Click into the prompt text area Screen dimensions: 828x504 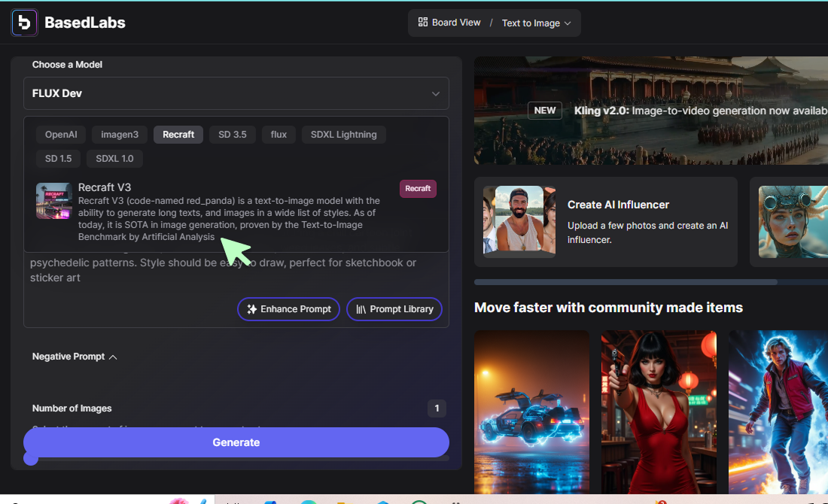point(236,270)
